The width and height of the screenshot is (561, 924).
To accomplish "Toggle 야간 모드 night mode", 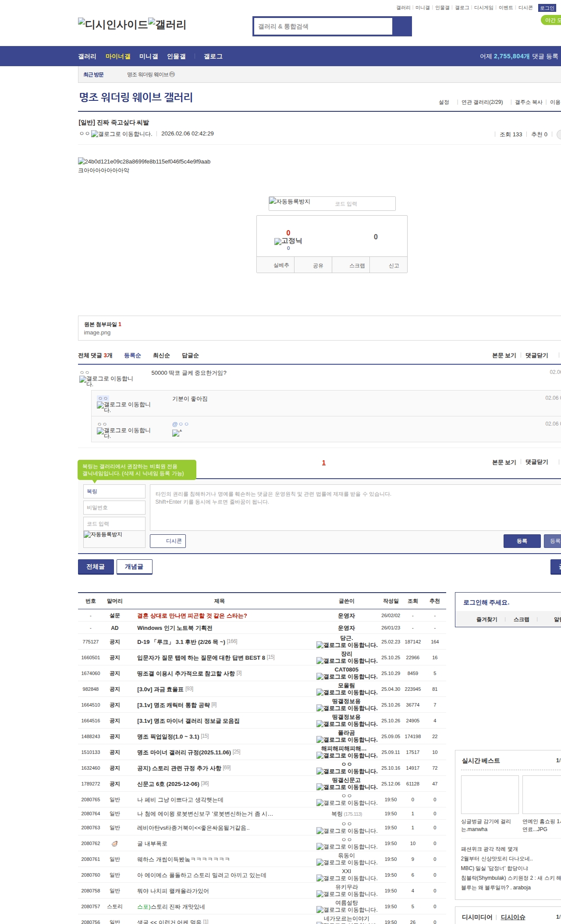I will click(x=552, y=20).
